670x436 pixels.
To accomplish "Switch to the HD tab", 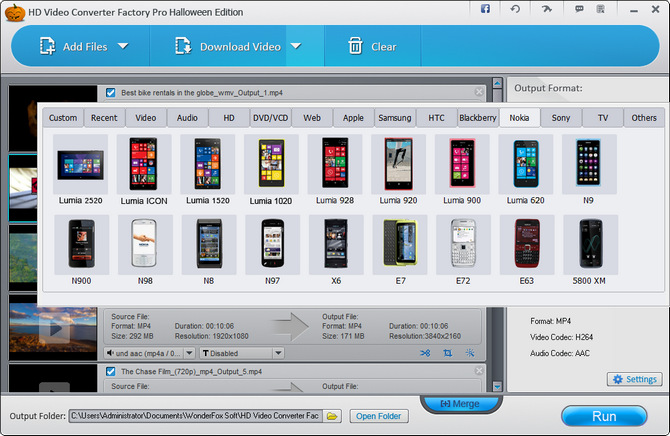I will [x=229, y=118].
